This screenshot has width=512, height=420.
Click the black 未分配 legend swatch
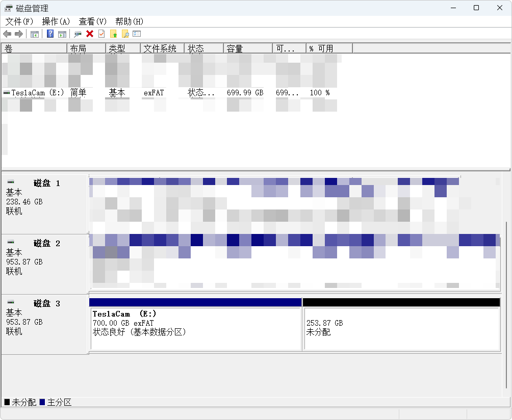point(7,402)
